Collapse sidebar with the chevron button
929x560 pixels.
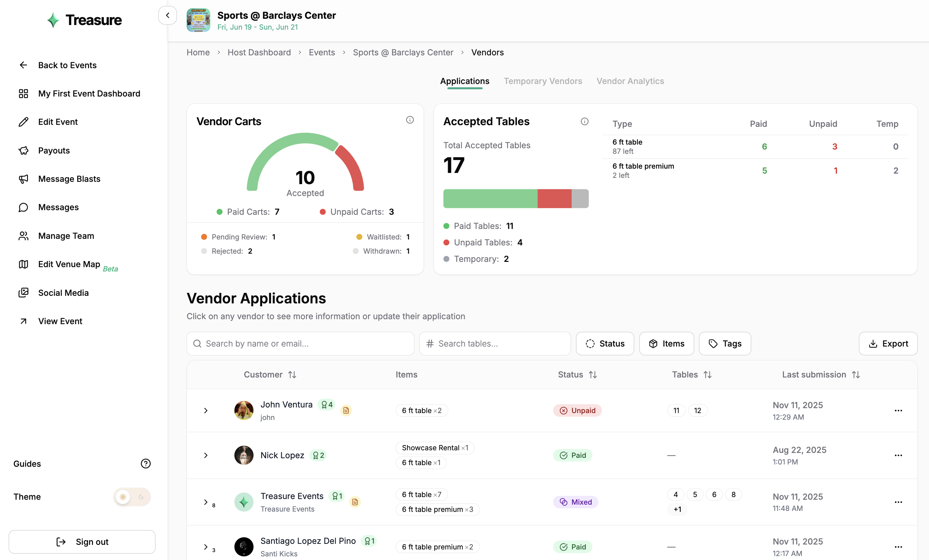coord(167,15)
